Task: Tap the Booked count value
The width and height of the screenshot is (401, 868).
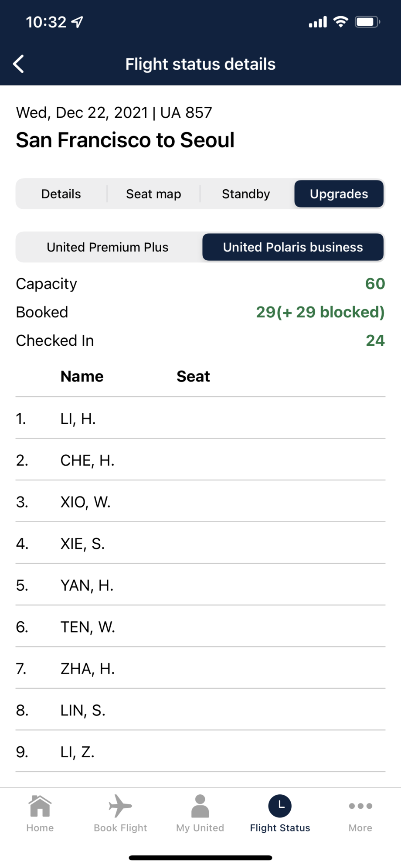Action: [x=320, y=312]
